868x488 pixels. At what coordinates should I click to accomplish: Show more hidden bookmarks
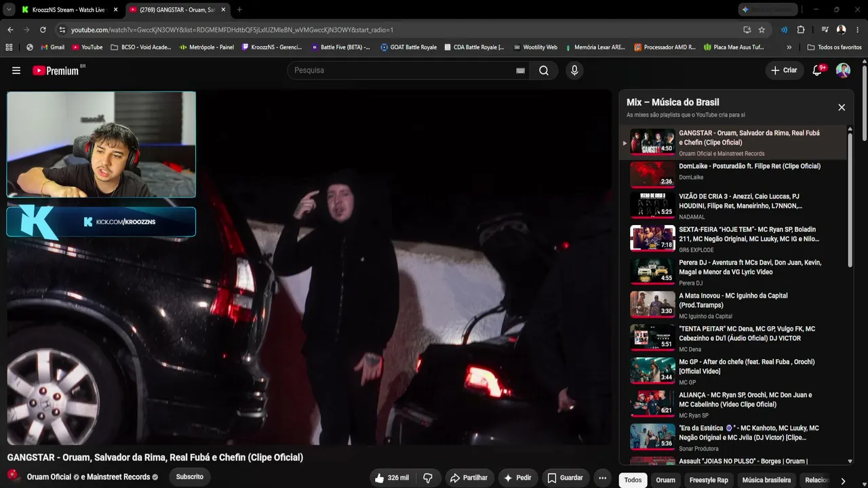[789, 47]
